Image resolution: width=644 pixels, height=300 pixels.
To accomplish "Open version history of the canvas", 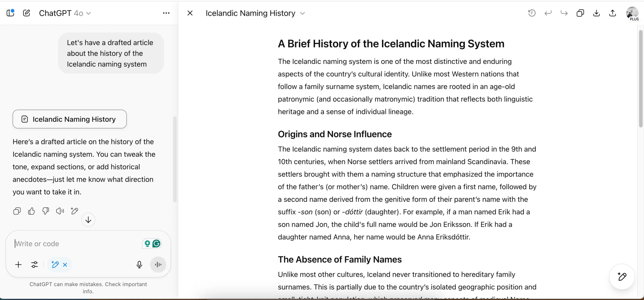I will point(532,13).
